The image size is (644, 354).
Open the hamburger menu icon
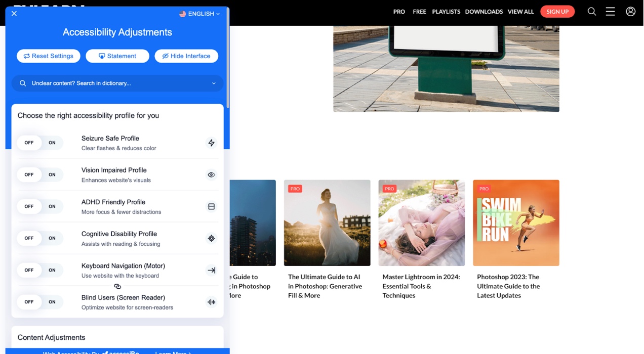point(610,11)
